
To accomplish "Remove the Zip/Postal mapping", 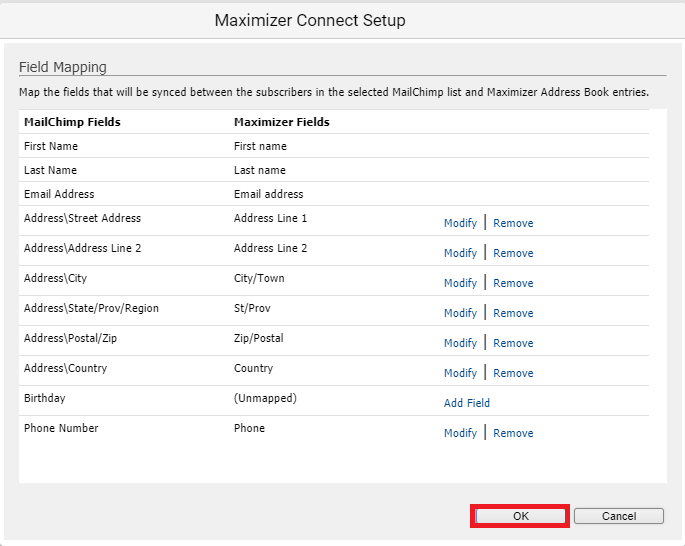I will 513,343.
